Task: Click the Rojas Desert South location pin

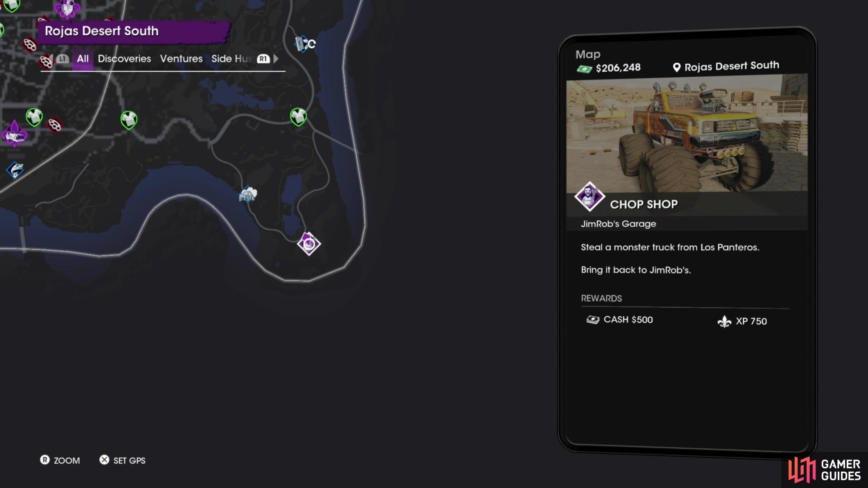Action: coord(677,67)
